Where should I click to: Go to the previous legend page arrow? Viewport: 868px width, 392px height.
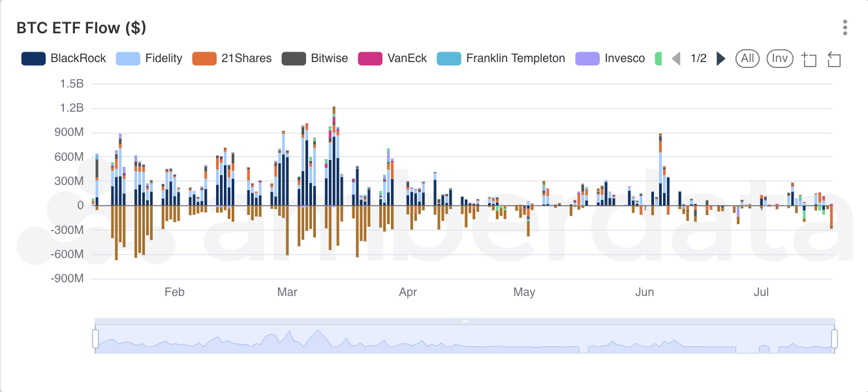tap(676, 59)
